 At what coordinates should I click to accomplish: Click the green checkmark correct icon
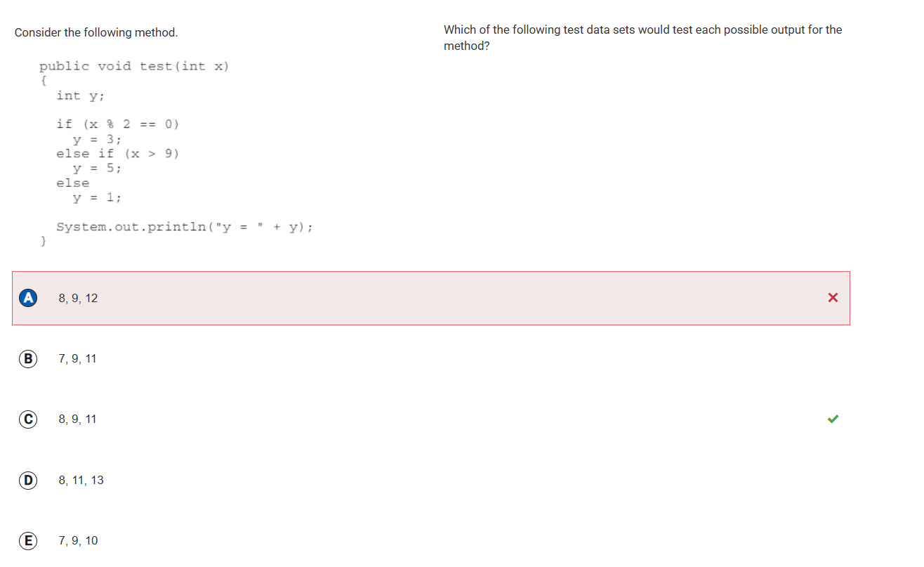(x=833, y=419)
